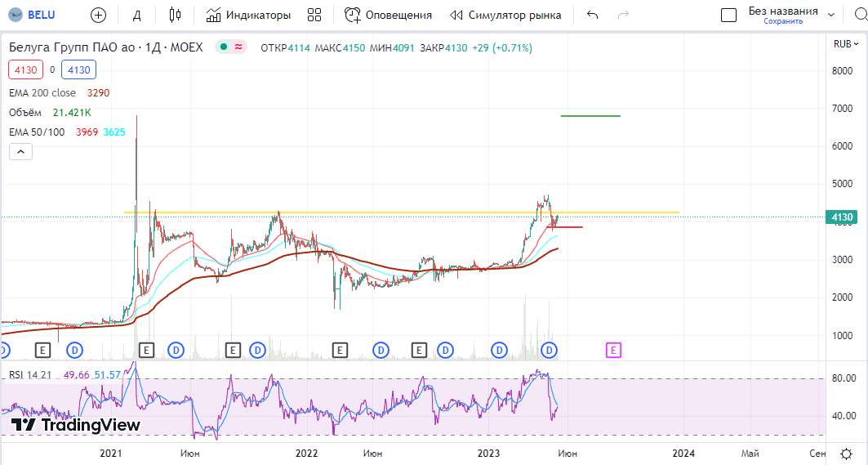The image size is (868, 465).
Task: Open the indicator templates four-squares icon
Action: (x=314, y=15)
